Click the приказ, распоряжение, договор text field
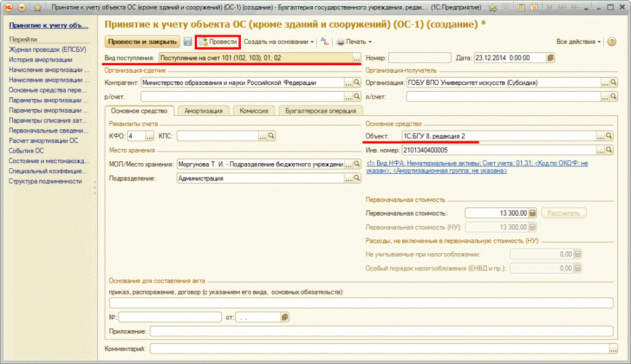Screen dimensions: 631x364 (x=361, y=303)
